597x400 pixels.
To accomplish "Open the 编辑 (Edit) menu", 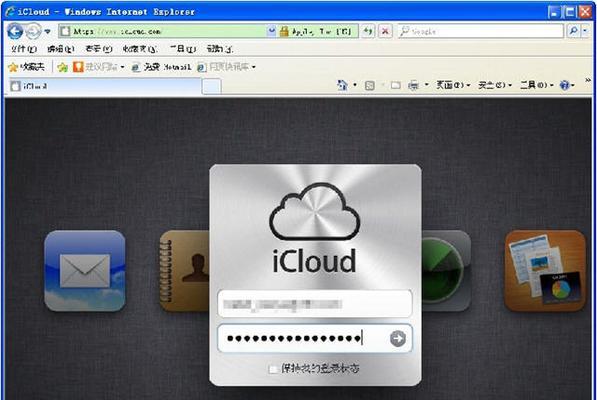I will pyautogui.click(x=61, y=49).
